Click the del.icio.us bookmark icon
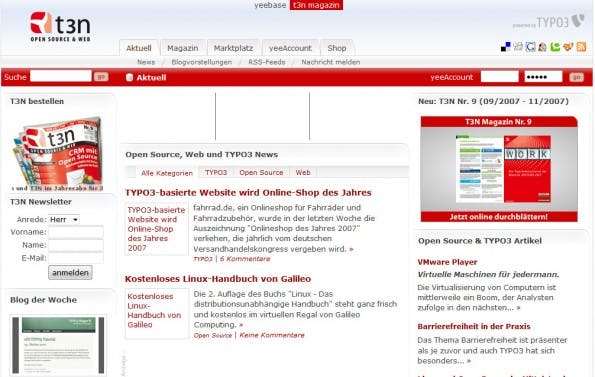 [x=505, y=47]
